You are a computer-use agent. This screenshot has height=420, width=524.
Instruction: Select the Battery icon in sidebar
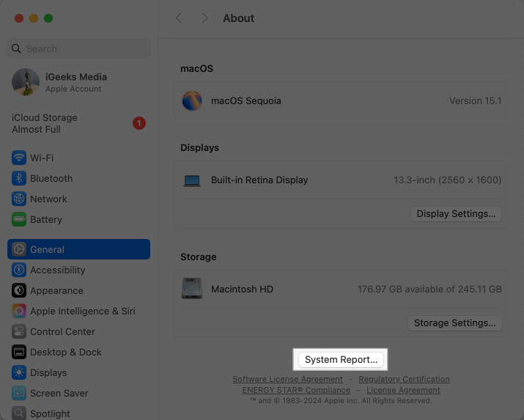[19, 219]
